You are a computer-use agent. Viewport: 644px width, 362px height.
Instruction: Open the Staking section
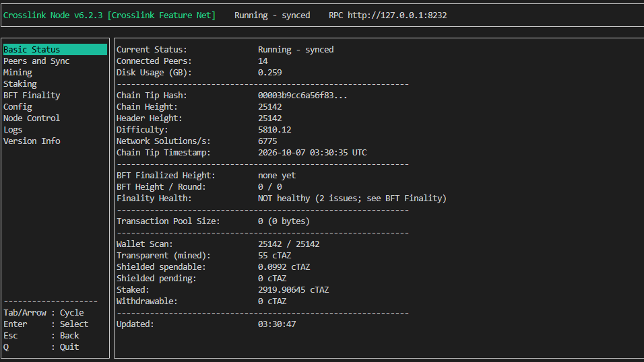click(x=20, y=83)
